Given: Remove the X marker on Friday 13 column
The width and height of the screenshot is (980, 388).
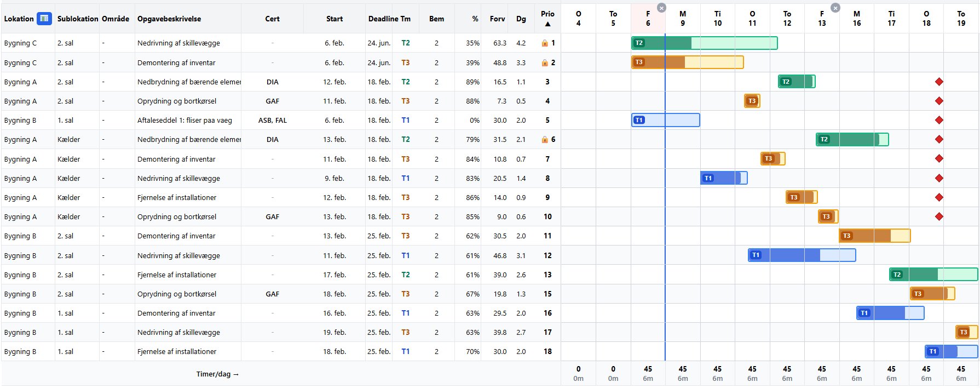Looking at the screenshot, I should (x=835, y=8).
